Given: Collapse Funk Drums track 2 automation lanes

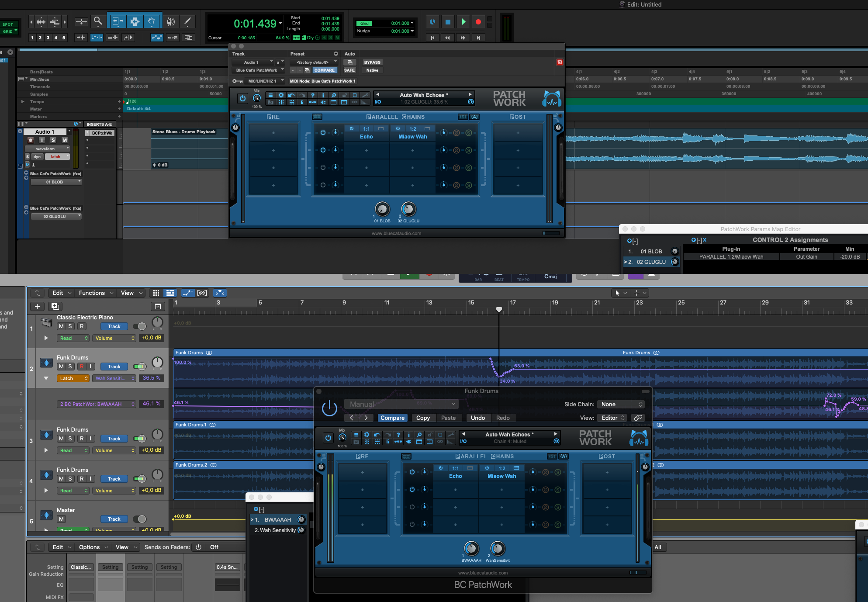Looking at the screenshot, I should point(46,378).
